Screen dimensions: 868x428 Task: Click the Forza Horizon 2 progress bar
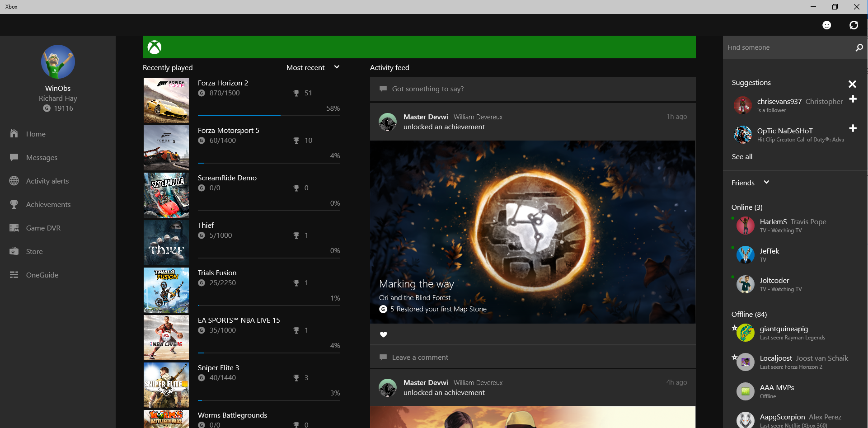pyautogui.click(x=269, y=116)
